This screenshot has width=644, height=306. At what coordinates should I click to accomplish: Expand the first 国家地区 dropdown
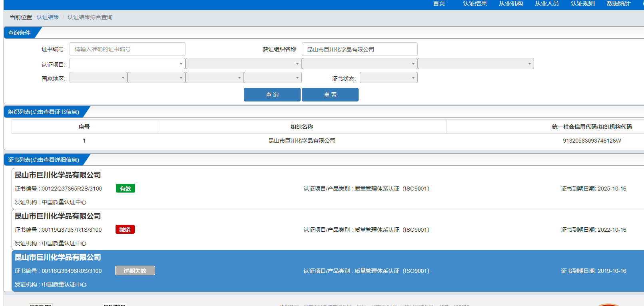tap(98, 77)
